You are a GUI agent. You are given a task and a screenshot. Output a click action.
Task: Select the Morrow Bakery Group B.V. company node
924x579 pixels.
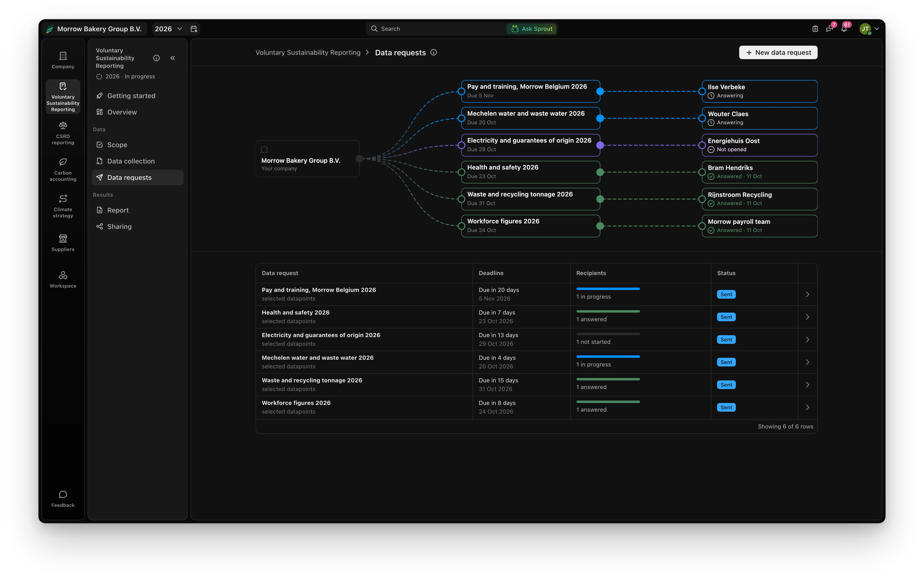(307, 158)
